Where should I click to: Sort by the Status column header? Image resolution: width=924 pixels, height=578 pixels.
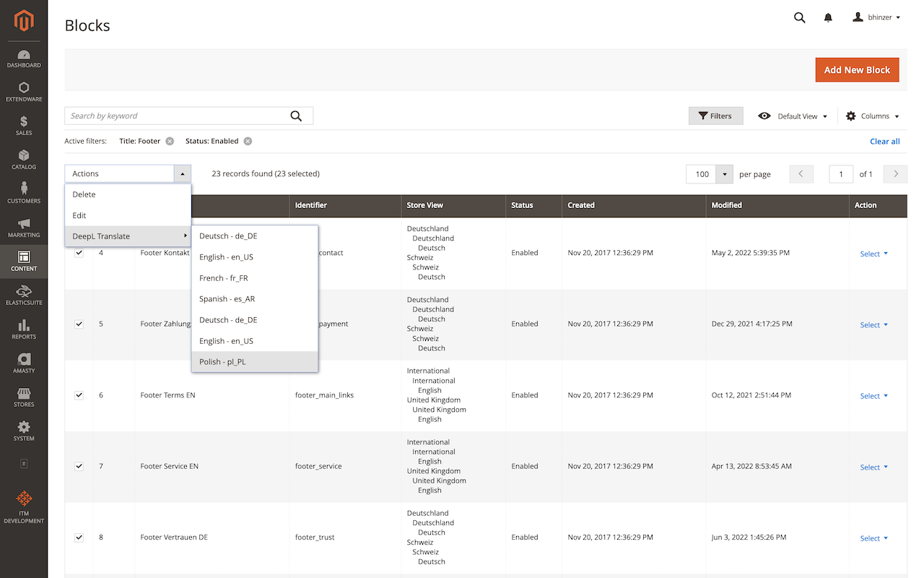(533, 205)
